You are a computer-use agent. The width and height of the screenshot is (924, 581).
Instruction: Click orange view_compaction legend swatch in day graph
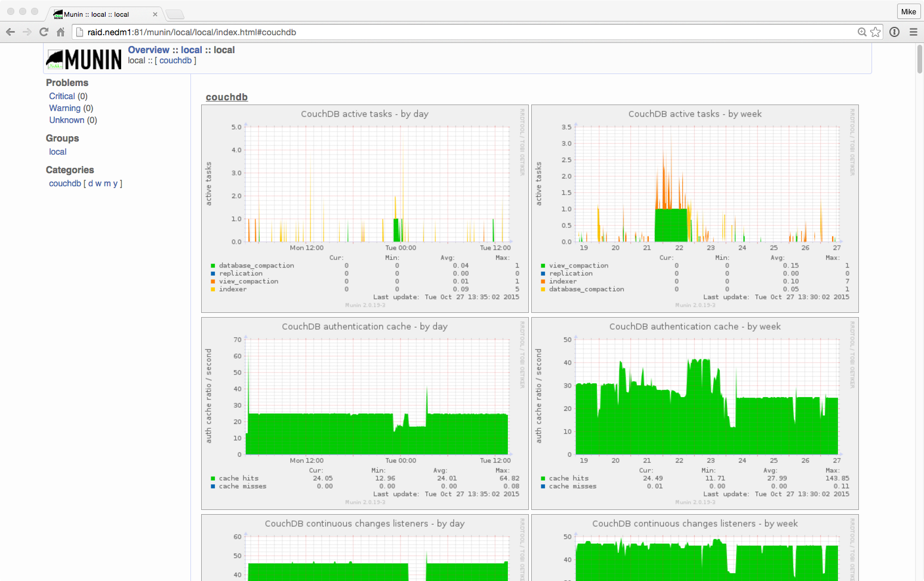[x=212, y=281]
